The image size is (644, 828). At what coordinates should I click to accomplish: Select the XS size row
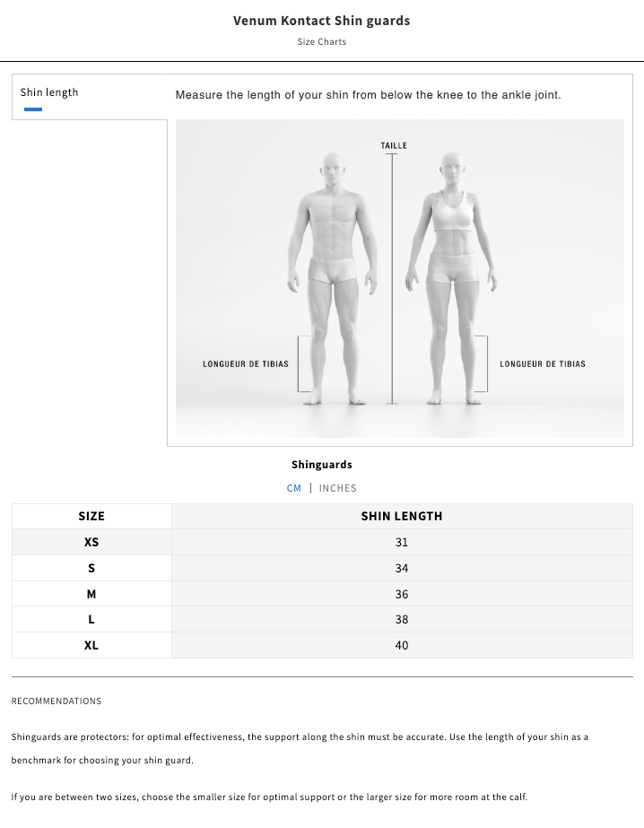tap(91, 542)
